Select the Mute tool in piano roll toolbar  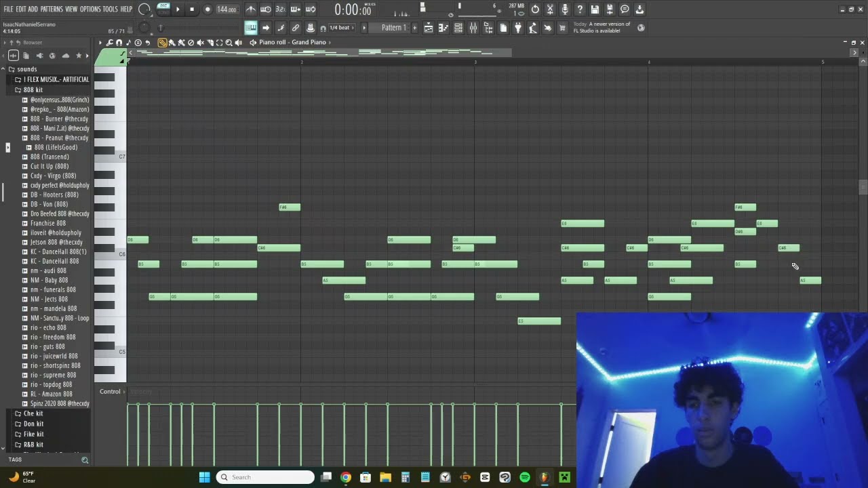coord(200,42)
